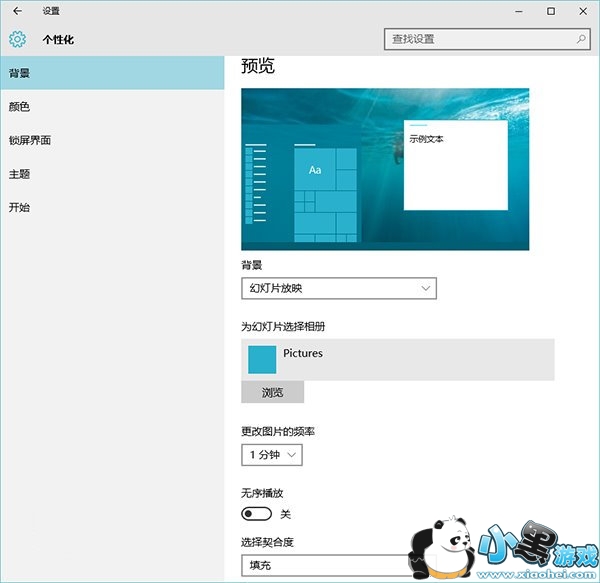Open the 幻灯片放映 background dropdown

[339, 288]
